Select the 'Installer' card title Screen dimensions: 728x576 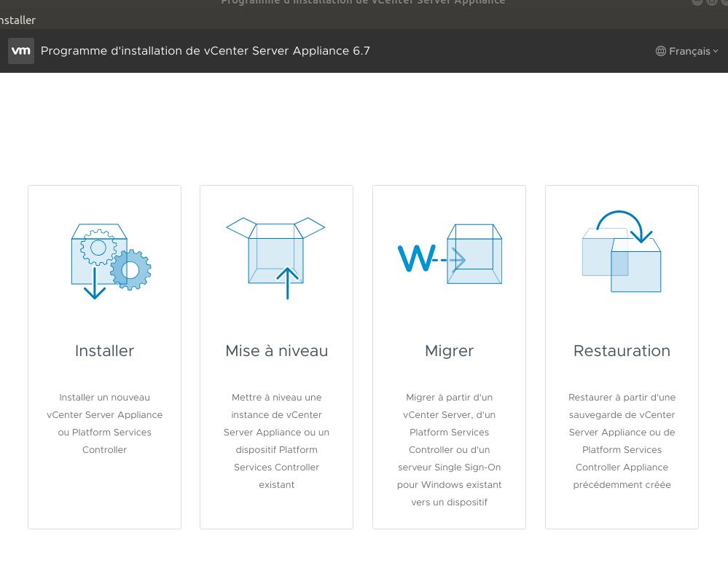tap(104, 350)
